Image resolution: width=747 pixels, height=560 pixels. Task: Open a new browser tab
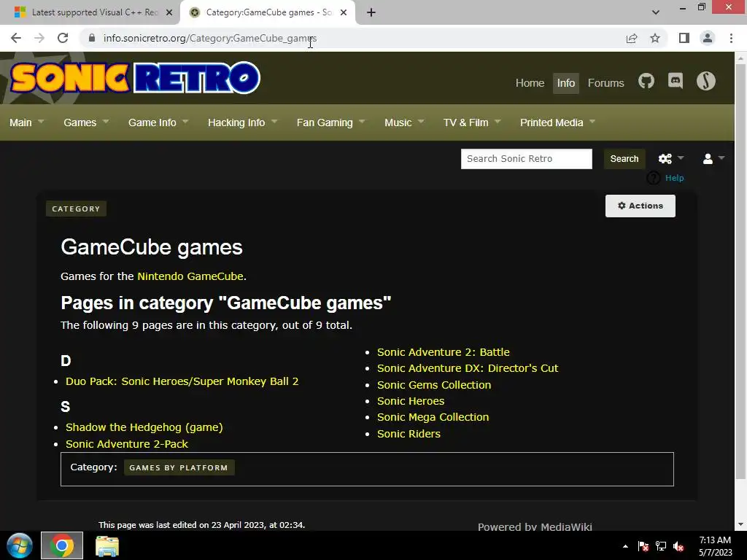[x=371, y=12]
